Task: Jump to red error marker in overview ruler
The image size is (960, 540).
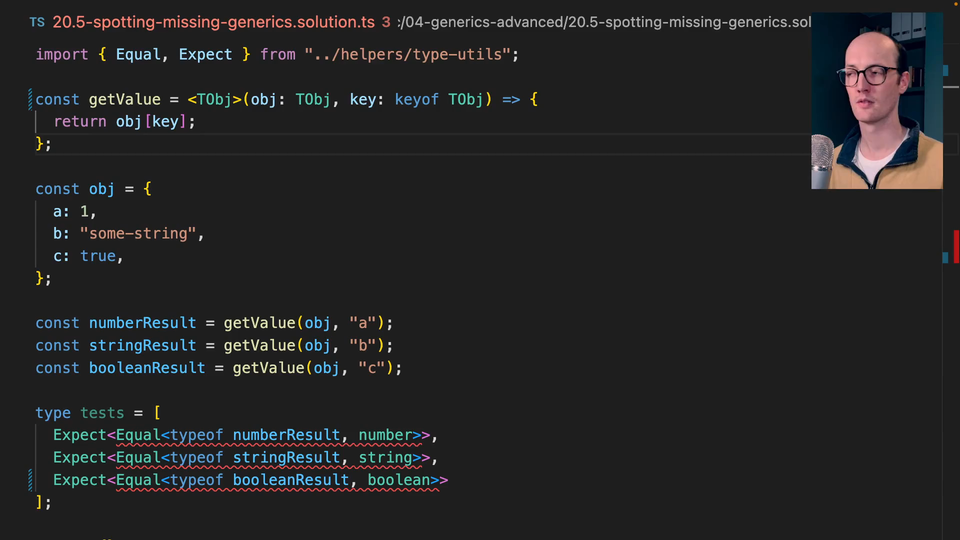Action: (x=955, y=245)
